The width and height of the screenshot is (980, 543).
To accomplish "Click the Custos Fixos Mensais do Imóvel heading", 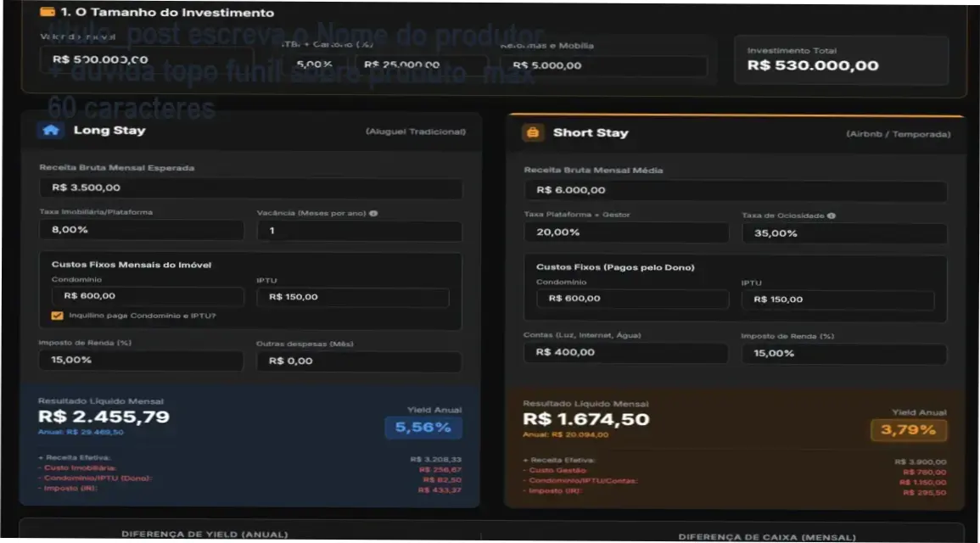I will (132, 265).
